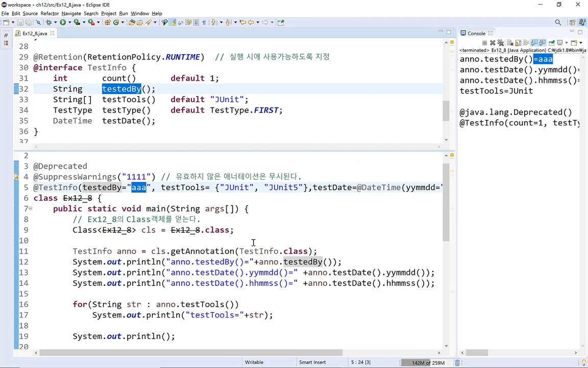Click Restore Package Explorer sidebar icon
Screen dimensions: 588x368
click(6, 35)
